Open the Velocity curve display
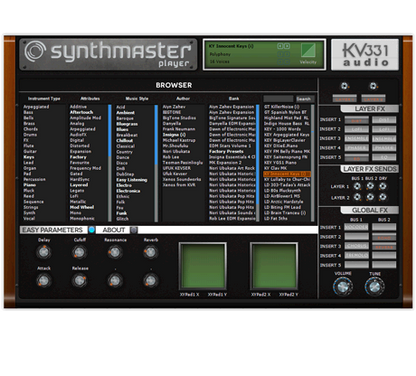Viewport: 416px width, 376px height. [x=308, y=51]
